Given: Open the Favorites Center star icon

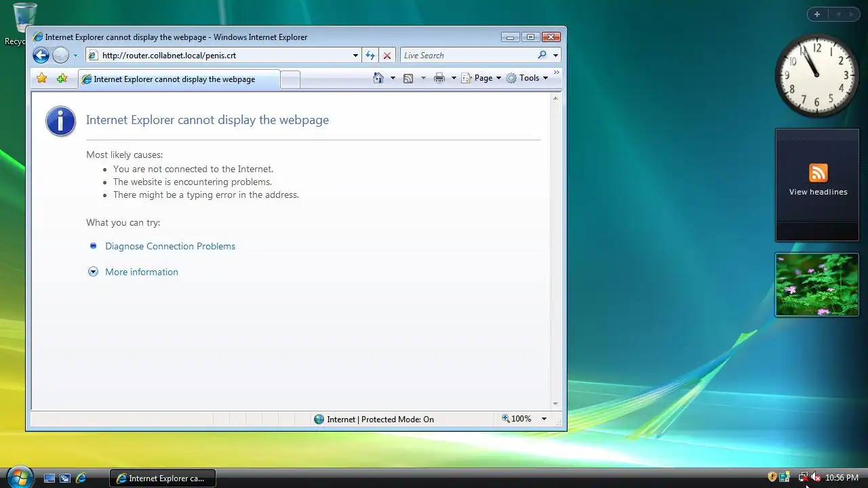Looking at the screenshot, I should point(42,79).
